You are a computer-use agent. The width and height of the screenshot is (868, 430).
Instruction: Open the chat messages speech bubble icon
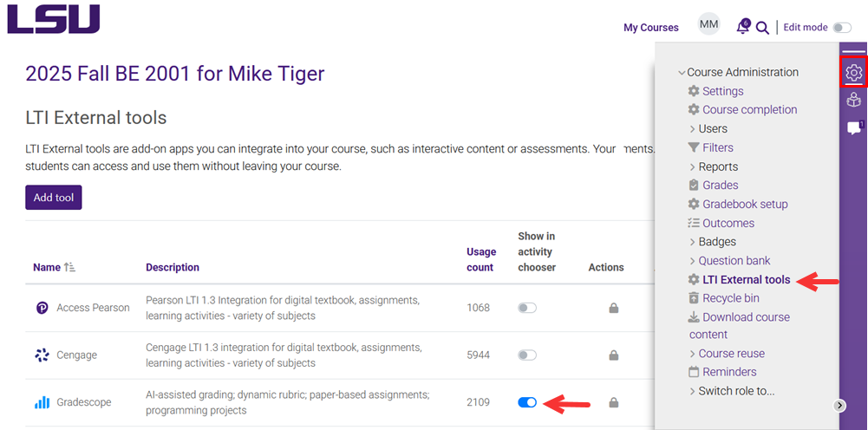855,128
